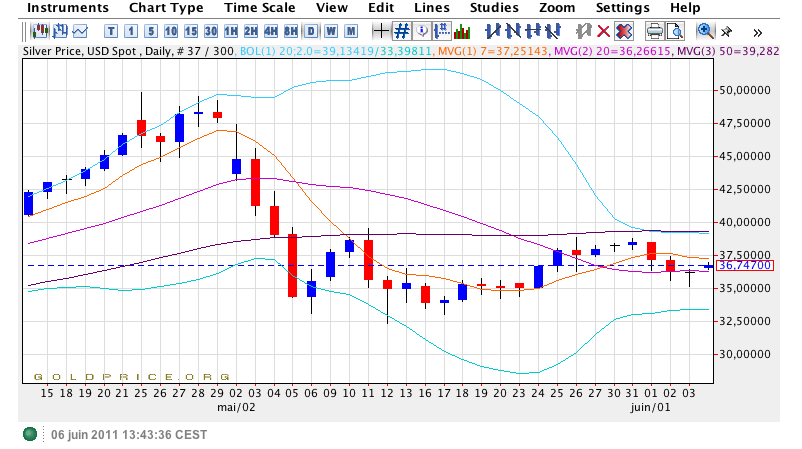The height and width of the screenshot is (449, 802).
Task: Select the Weekly (W) time scale button
Action: tap(331, 30)
